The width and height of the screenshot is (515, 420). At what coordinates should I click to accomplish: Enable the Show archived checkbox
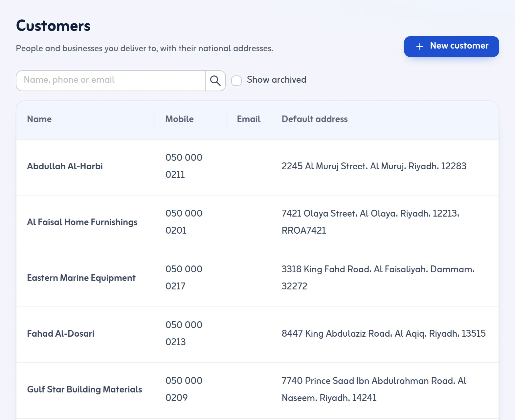coord(236,80)
